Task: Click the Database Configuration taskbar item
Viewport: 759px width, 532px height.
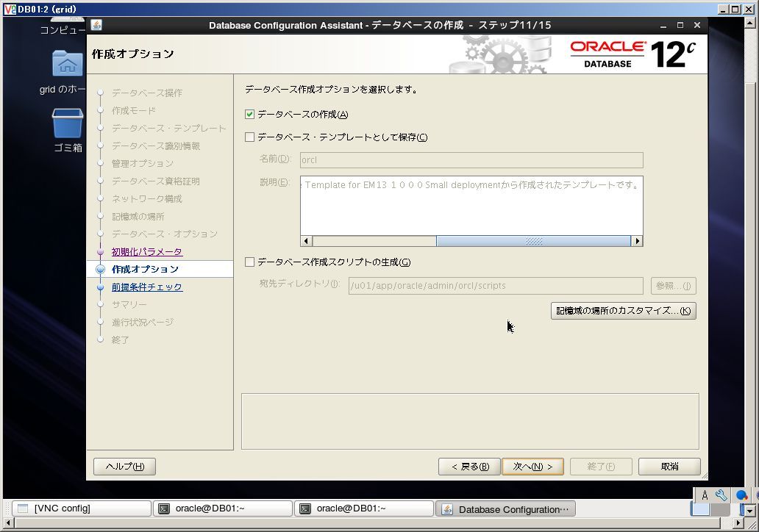Action: [x=505, y=508]
